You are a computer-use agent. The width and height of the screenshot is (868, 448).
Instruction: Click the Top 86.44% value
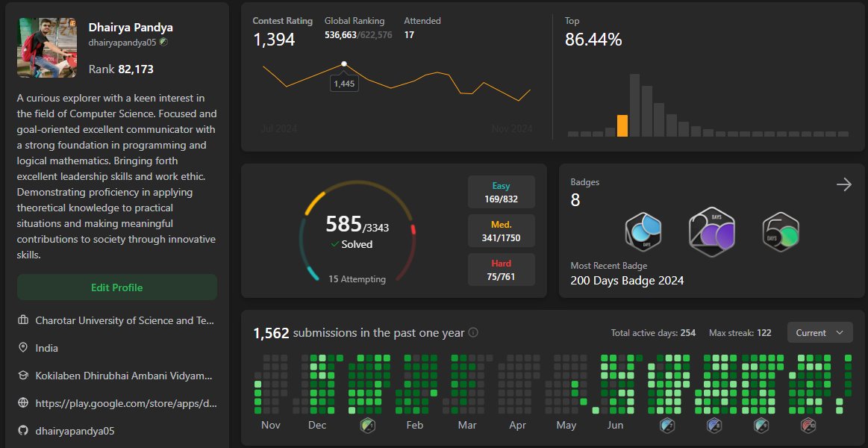[593, 40]
